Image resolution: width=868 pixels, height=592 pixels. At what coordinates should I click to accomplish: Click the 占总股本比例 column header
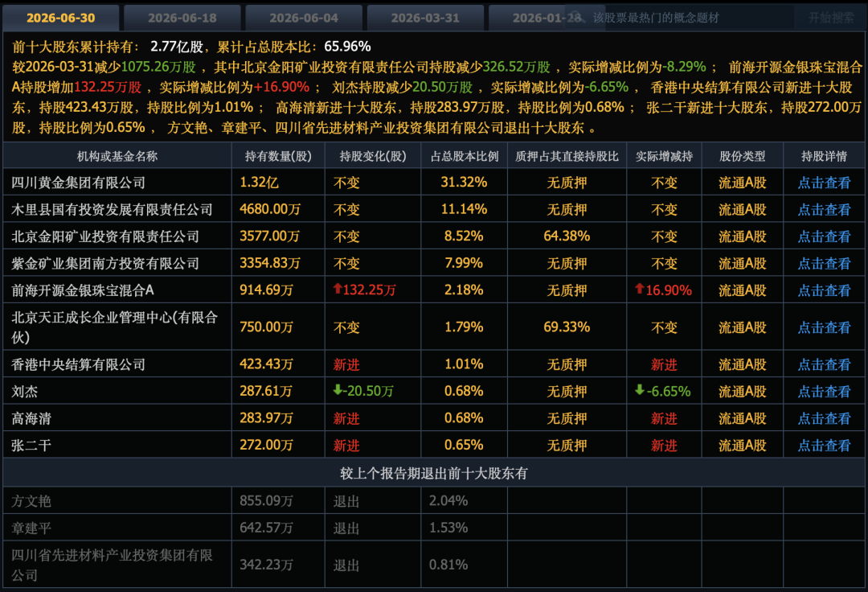click(465, 156)
